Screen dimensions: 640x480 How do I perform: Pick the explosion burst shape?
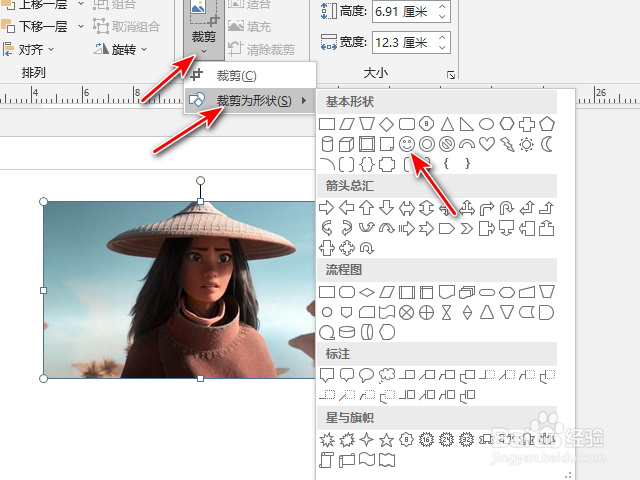(327, 440)
